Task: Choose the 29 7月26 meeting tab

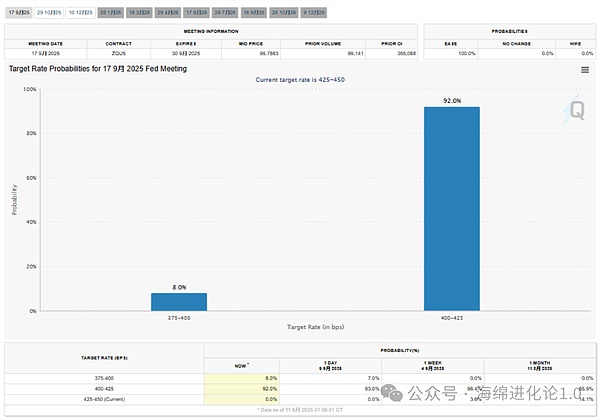Action: (x=226, y=13)
